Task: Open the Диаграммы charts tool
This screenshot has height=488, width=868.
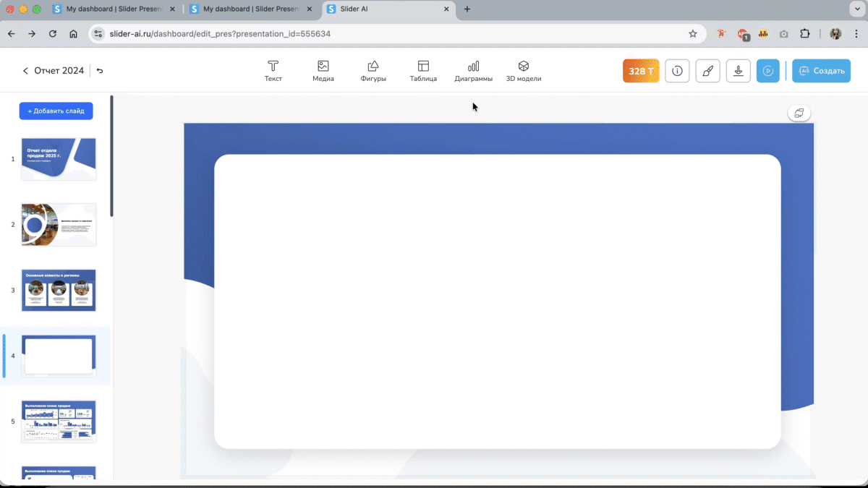Action: click(x=473, y=71)
